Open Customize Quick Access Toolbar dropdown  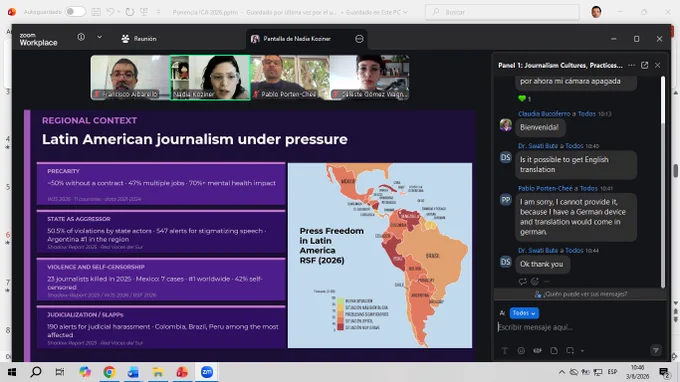coord(158,12)
